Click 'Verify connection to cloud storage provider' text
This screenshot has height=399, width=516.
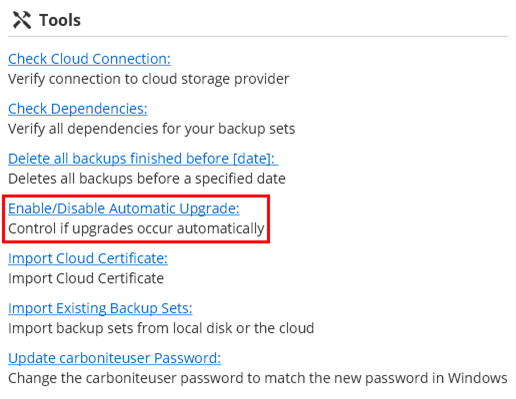pyautogui.click(x=149, y=79)
